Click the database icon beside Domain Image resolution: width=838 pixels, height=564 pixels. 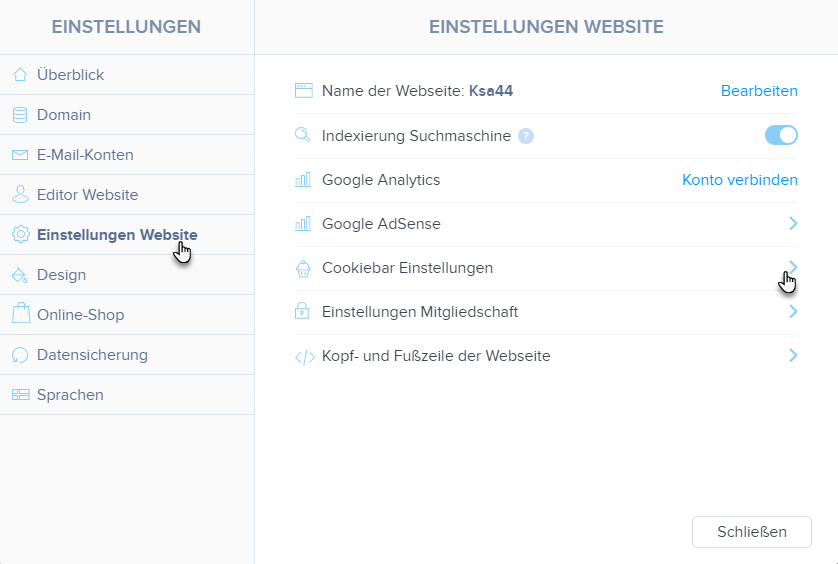[20, 115]
